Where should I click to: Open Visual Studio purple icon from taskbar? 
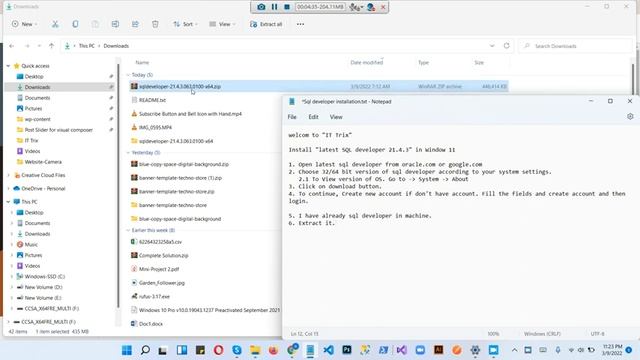(x=402, y=350)
